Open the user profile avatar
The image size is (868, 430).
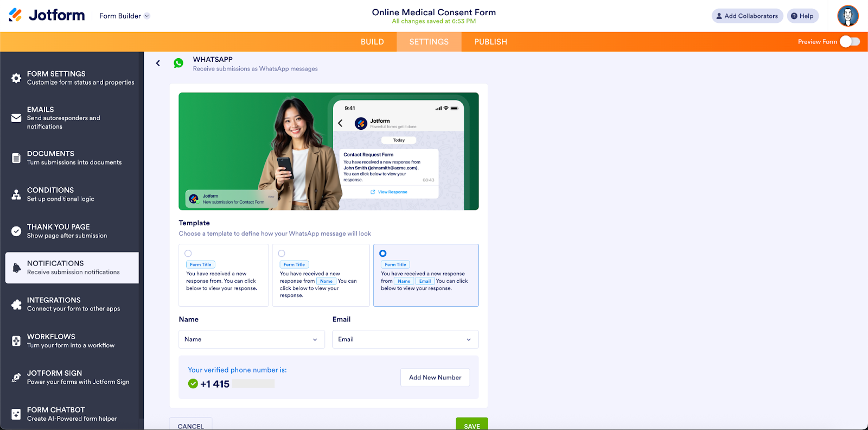pos(847,16)
